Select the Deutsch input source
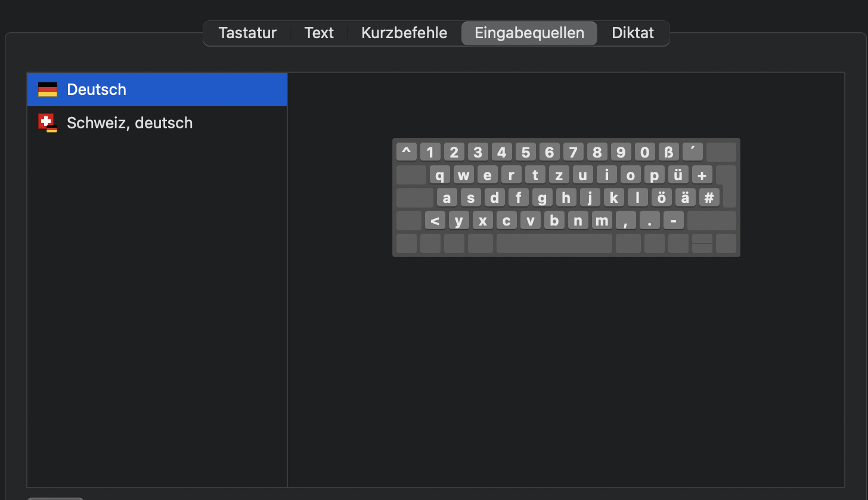Screen dimensions: 868x500 pos(97,89)
